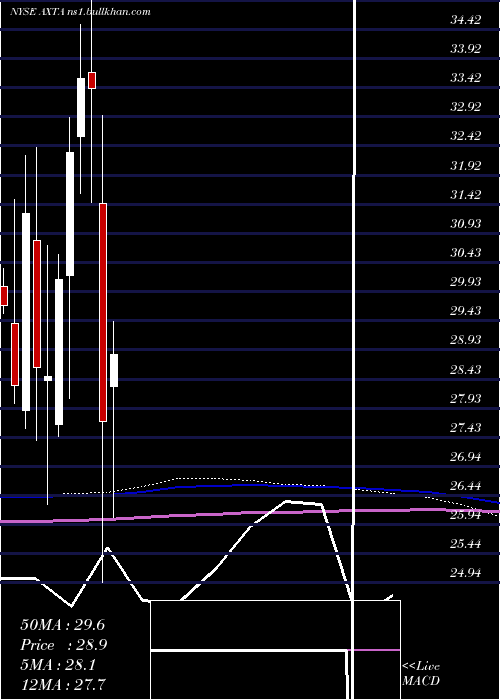The height and width of the screenshot is (700, 500).
Task: Click the 34.42 price axis label
Action: [x=466, y=20]
